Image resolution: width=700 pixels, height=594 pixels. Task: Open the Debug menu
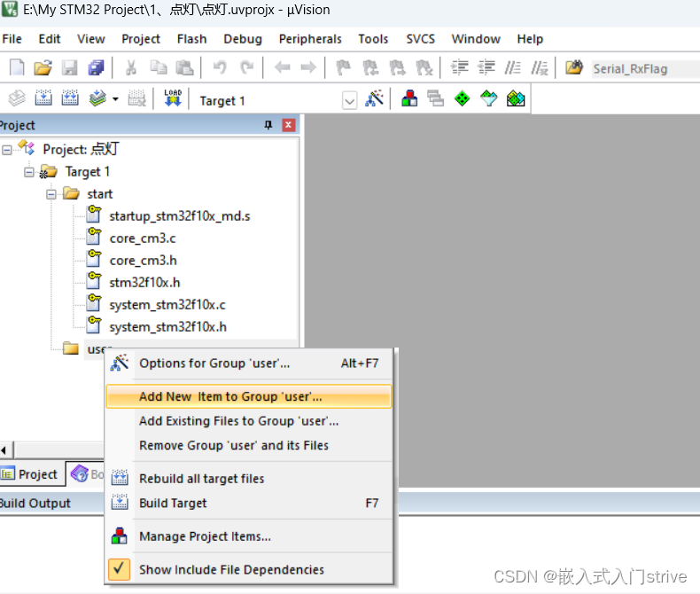pyautogui.click(x=243, y=39)
